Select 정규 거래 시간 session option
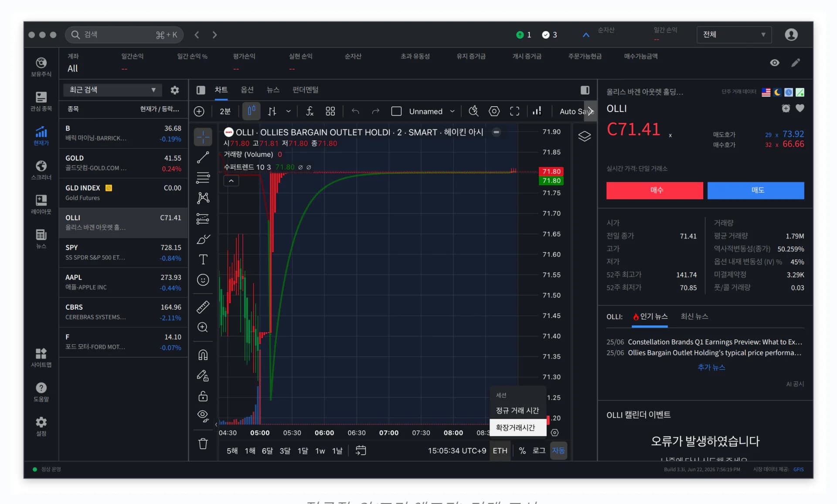Viewport: 837px width, 504px height. pos(518,411)
